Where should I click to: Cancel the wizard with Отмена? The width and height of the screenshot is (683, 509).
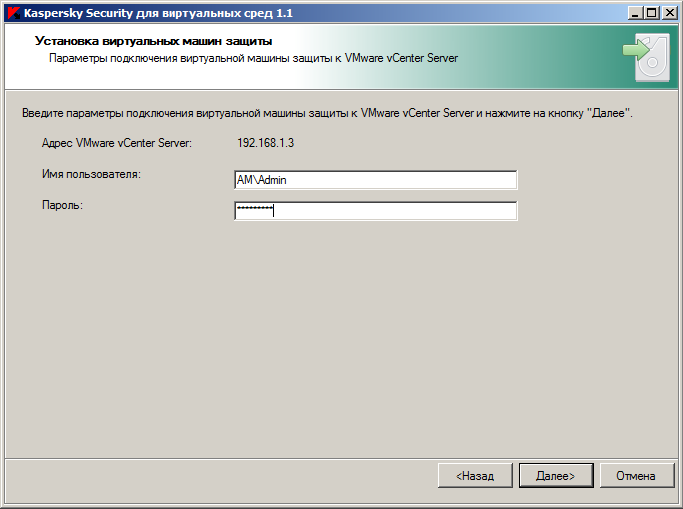[x=636, y=475]
